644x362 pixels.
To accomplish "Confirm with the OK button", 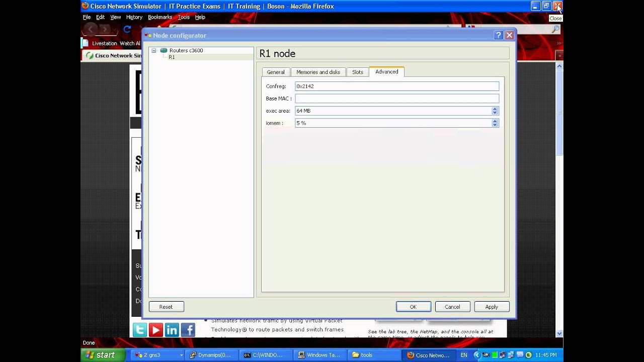I will [x=413, y=307].
